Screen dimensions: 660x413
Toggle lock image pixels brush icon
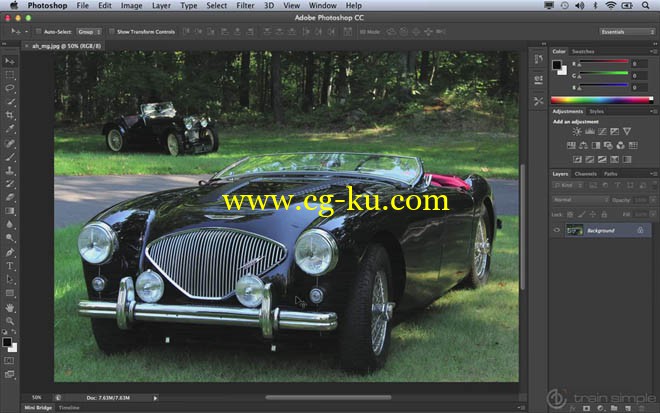pos(581,214)
